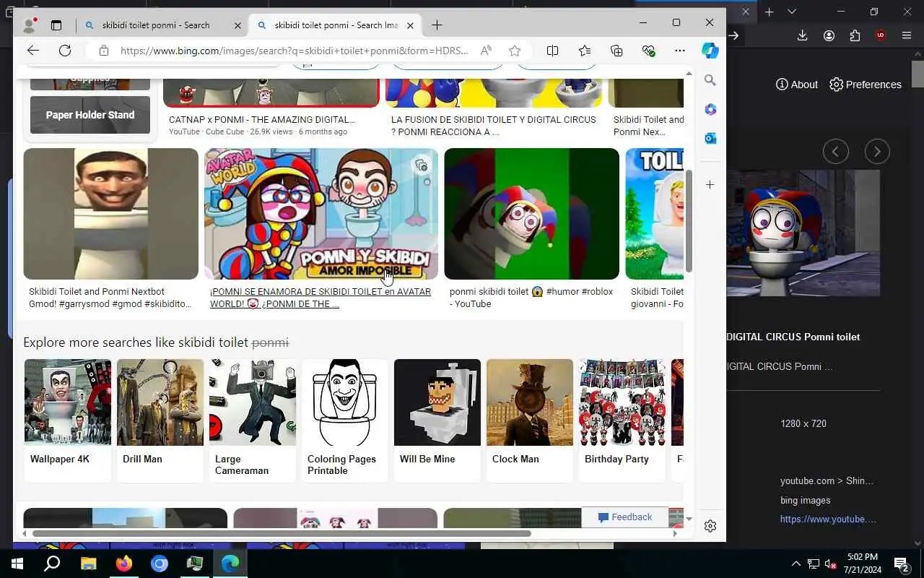Go to next image in Firefox viewer
Viewport: 924px width, 578px height.
click(878, 152)
